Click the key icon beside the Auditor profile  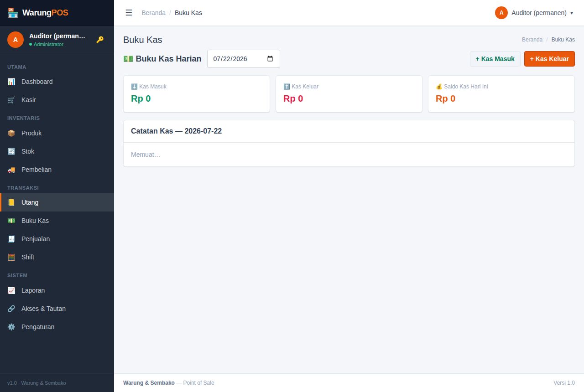click(x=100, y=40)
